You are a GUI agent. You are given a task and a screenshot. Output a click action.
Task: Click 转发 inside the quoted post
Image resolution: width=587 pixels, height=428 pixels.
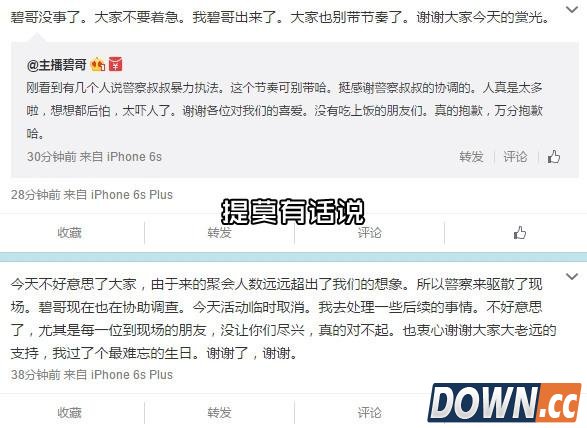[x=471, y=157]
